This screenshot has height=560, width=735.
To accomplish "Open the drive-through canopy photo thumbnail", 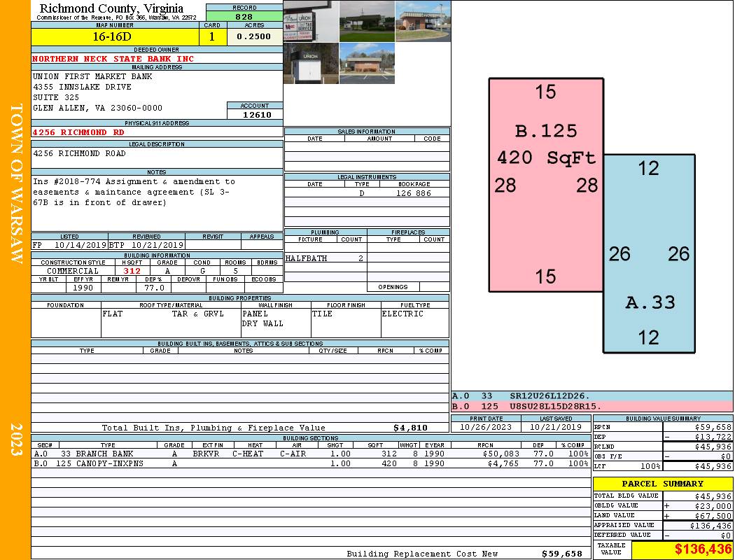I will point(367,22).
